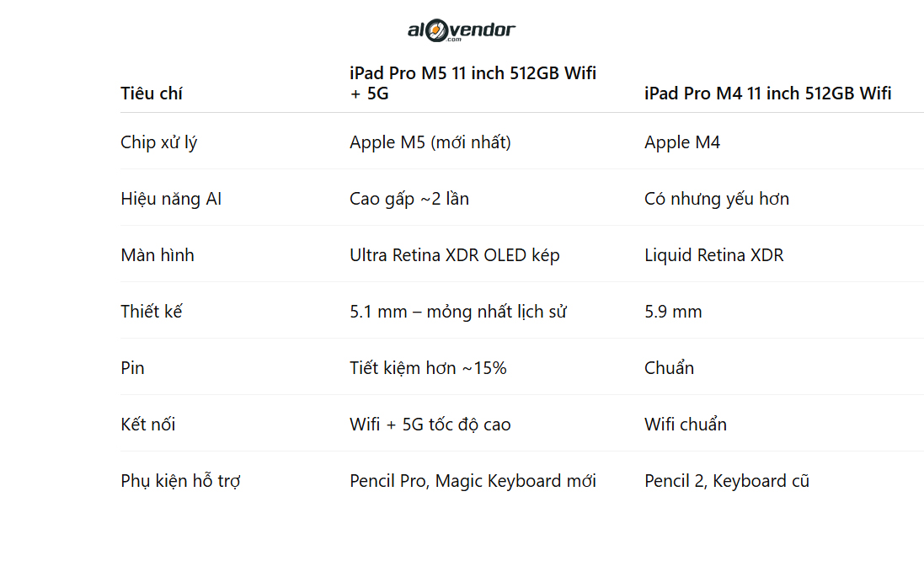Click the iPad Pro M5 column header
This screenshot has width=924, height=577.
coord(473,83)
